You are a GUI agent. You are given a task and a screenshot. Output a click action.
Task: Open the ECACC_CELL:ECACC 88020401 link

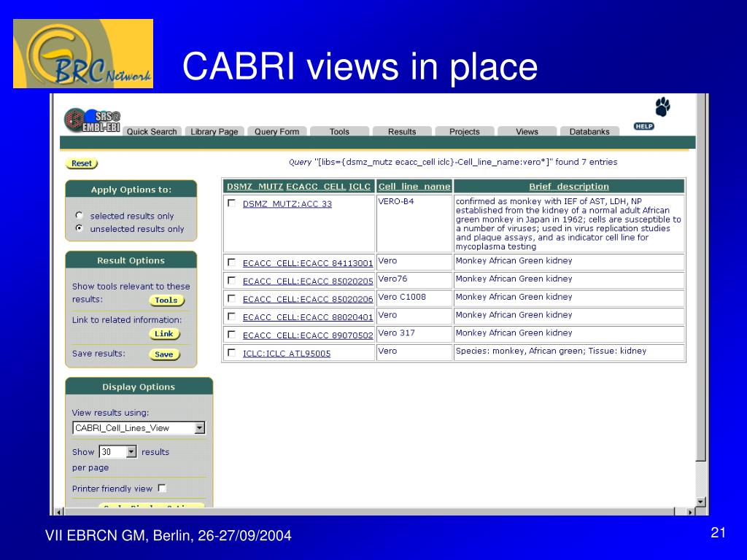click(308, 317)
